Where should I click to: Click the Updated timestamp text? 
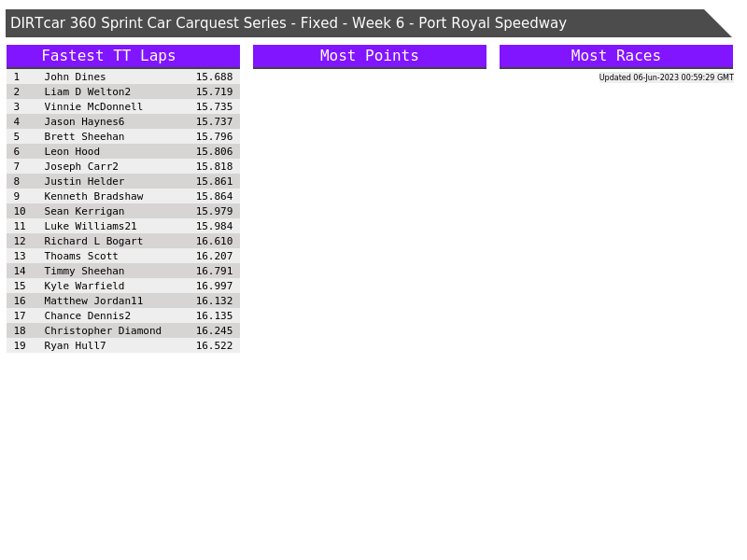point(666,77)
